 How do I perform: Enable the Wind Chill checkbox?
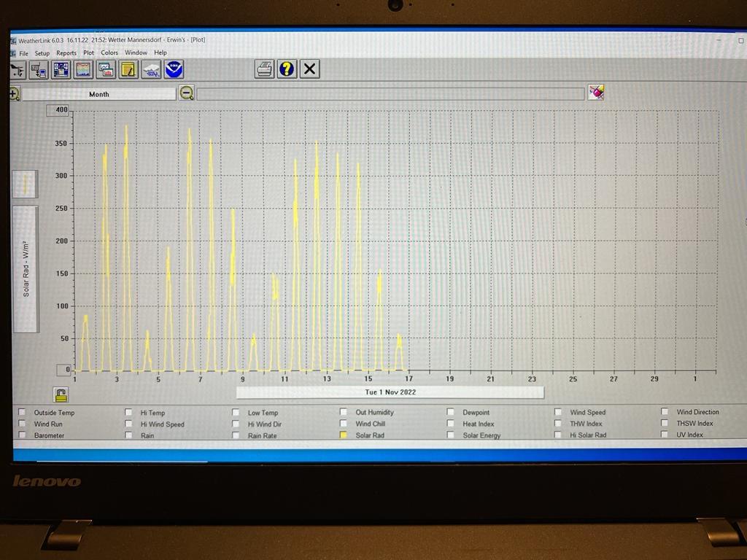(344, 423)
